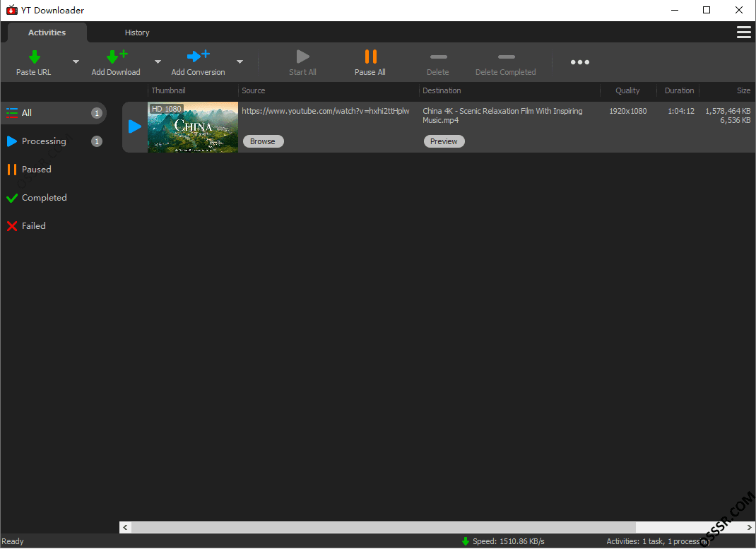Click the Quality column header
Viewport: 756px width, 549px height.
click(x=627, y=90)
